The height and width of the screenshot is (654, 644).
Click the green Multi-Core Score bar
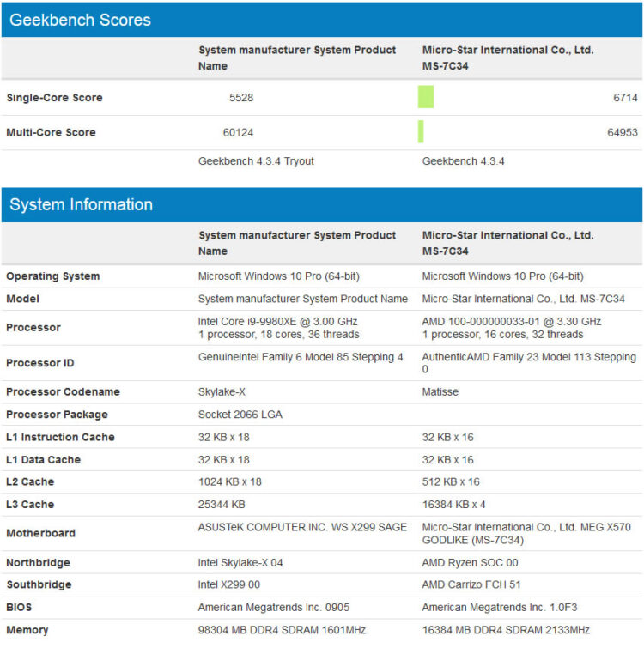(421, 132)
